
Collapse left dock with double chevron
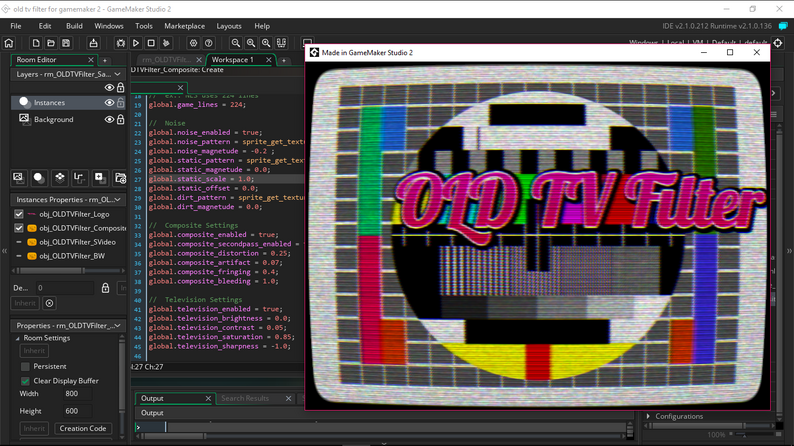click(x=4, y=251)
